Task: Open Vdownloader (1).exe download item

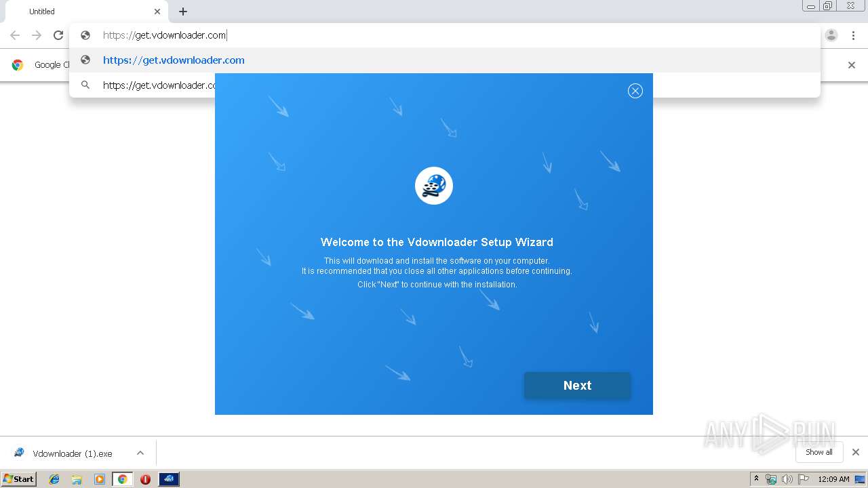Action: 72,453
